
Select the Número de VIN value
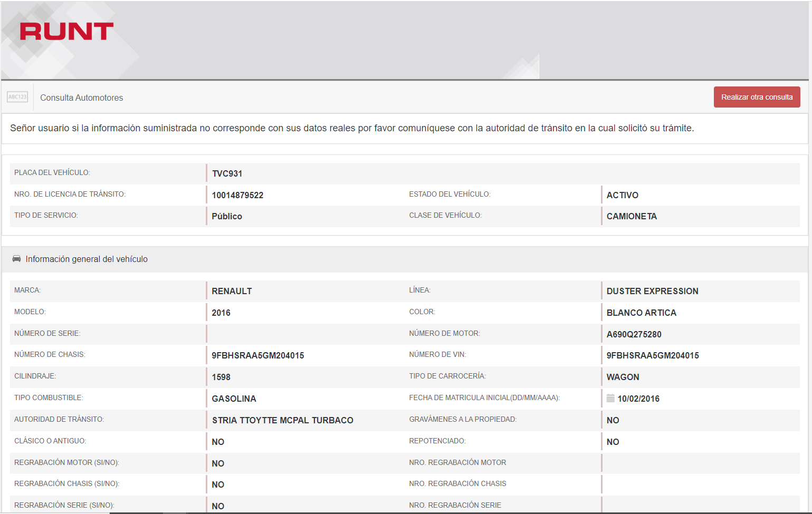652,355
